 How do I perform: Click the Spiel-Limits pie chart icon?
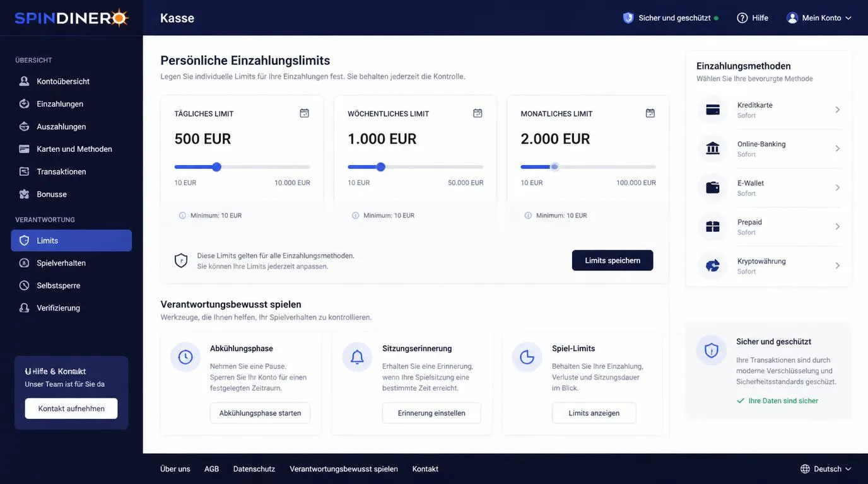tap(527, 357)
